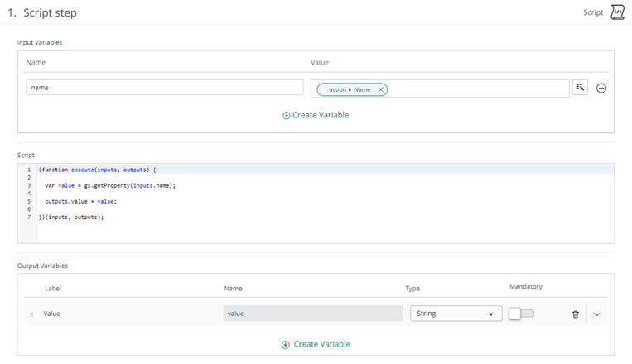Screen dimensions: 632x364
Task: Click the outputs.value assignment line in script
Action: tap(80, 201)
